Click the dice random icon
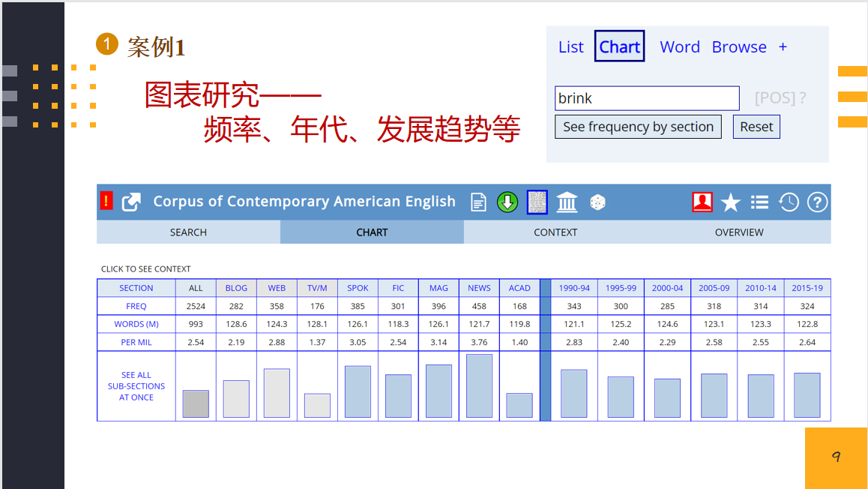Screen dimensions: 868x489 point(597,202)
